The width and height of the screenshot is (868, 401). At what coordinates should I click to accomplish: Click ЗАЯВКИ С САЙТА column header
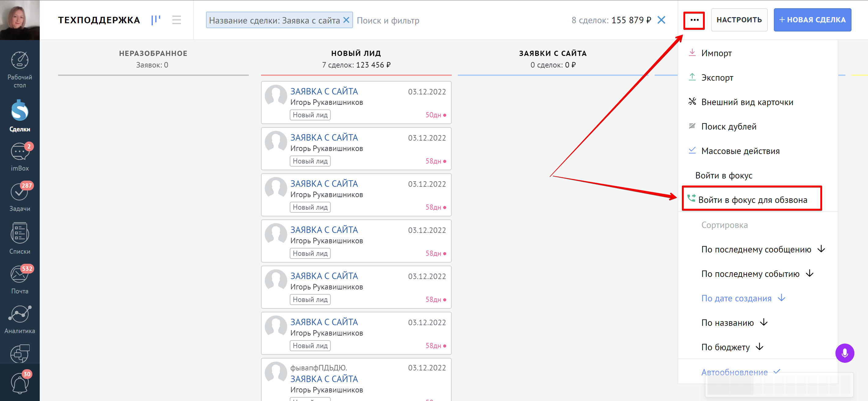(553, 53)
